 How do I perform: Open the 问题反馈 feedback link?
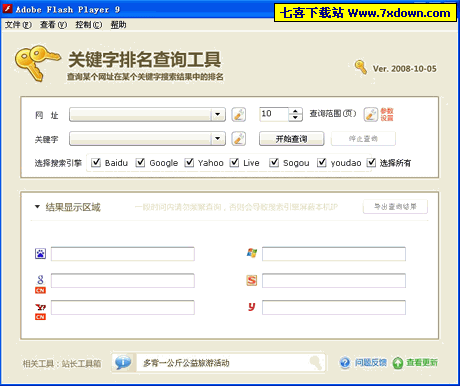click(370, 362)
